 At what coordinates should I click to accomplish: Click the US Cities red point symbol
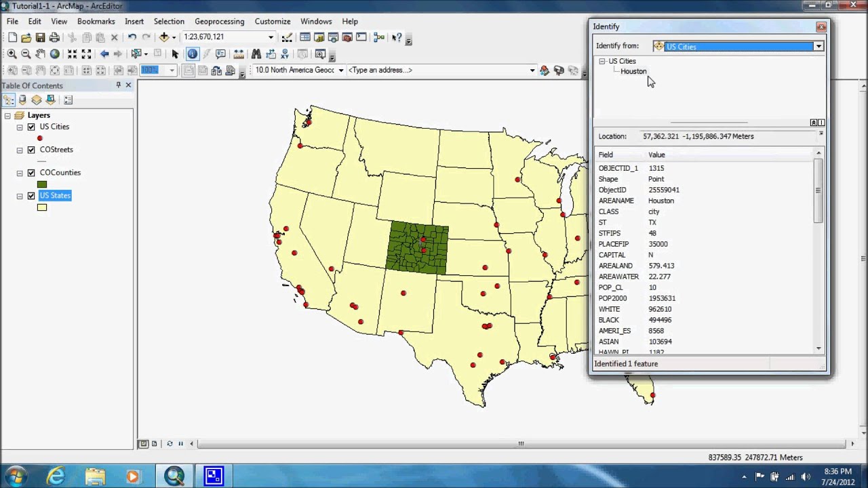40,138
